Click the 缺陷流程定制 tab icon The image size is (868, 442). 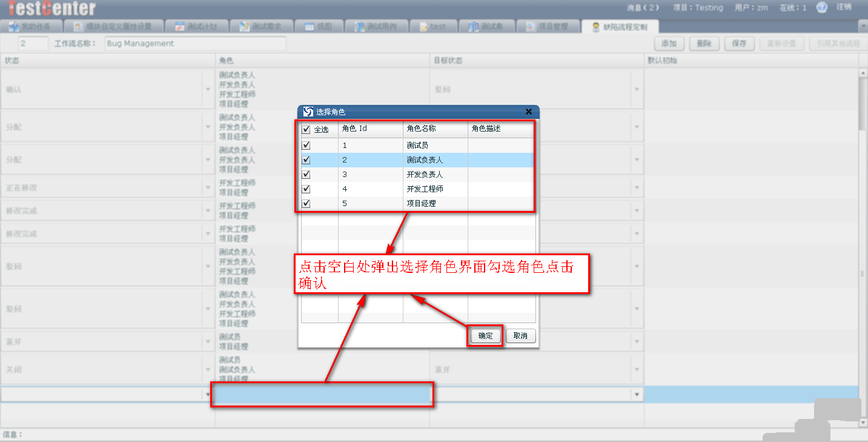pos(596,27)
